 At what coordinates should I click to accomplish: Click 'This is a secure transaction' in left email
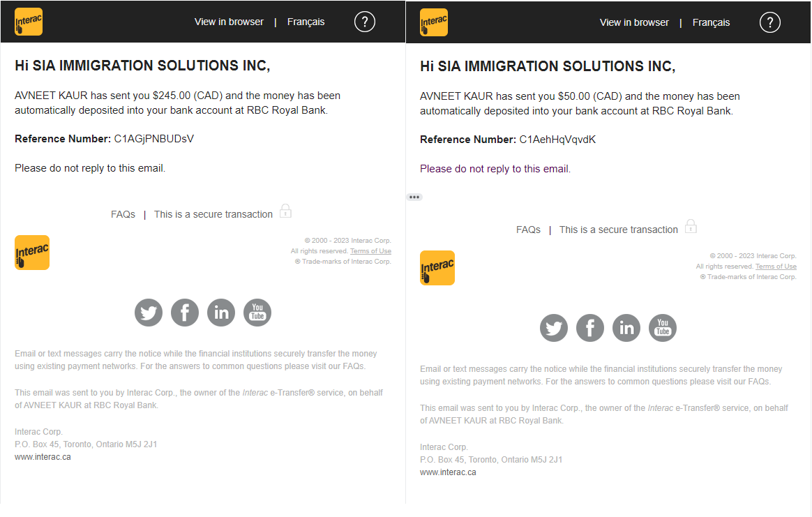click(213, 214)
